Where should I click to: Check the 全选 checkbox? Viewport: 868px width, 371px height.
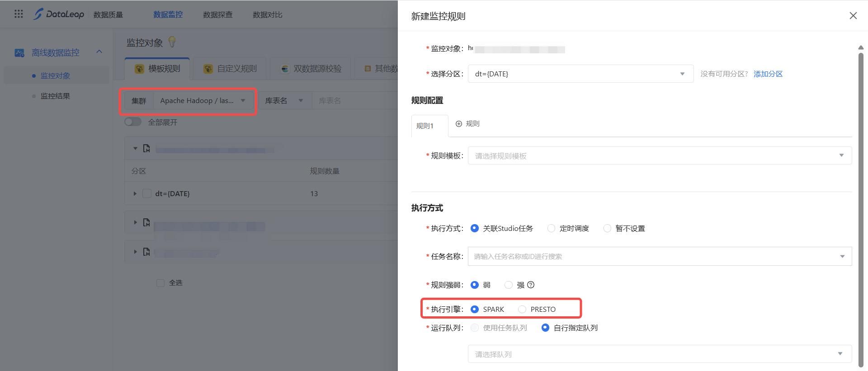click(x=160, y=283)
